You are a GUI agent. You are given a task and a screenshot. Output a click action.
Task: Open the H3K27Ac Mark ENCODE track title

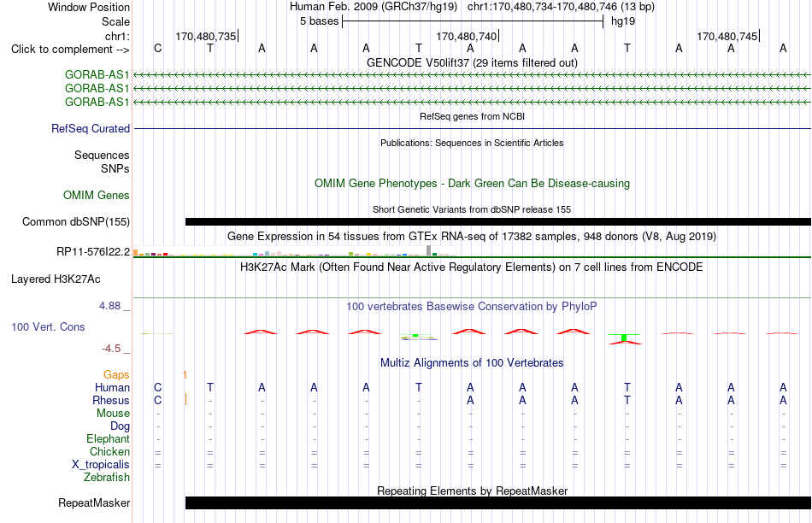pos(472,267)
